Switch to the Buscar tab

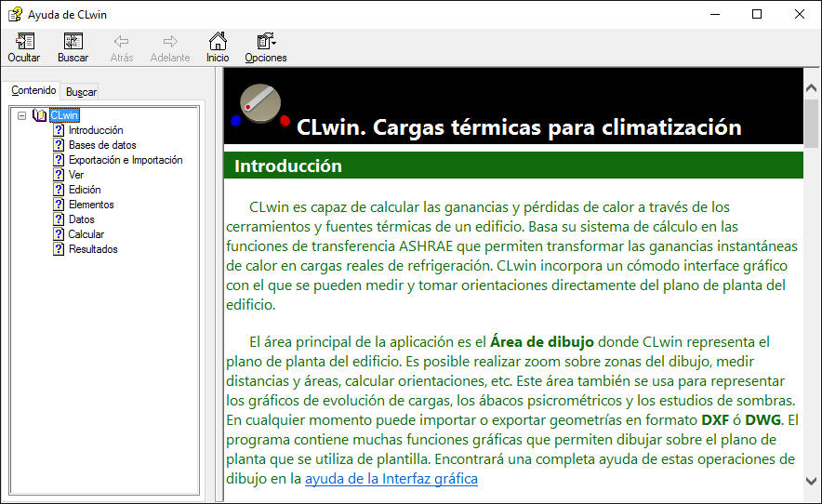(x=81, y=92)
